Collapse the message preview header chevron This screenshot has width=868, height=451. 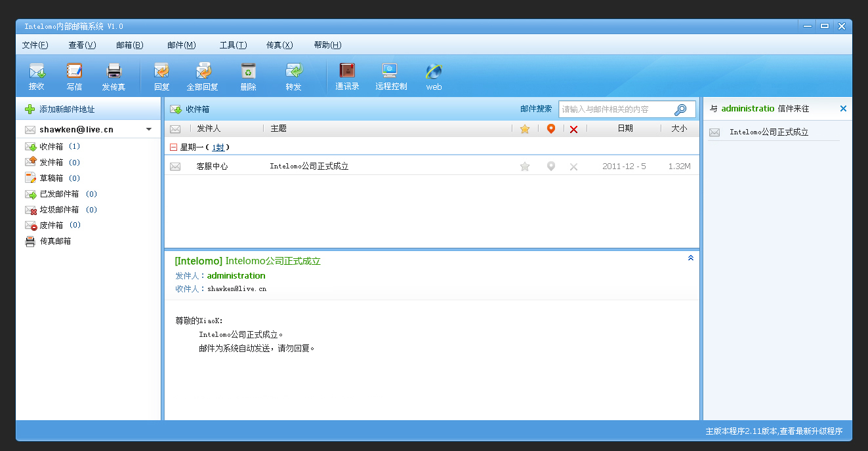click(x=690, y=258)
